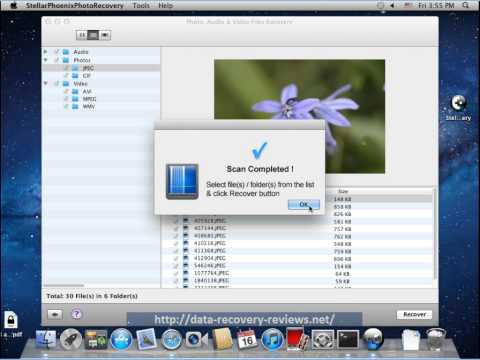Open the Address Book in dock
The image size is (480, 360).
(222, 339)
